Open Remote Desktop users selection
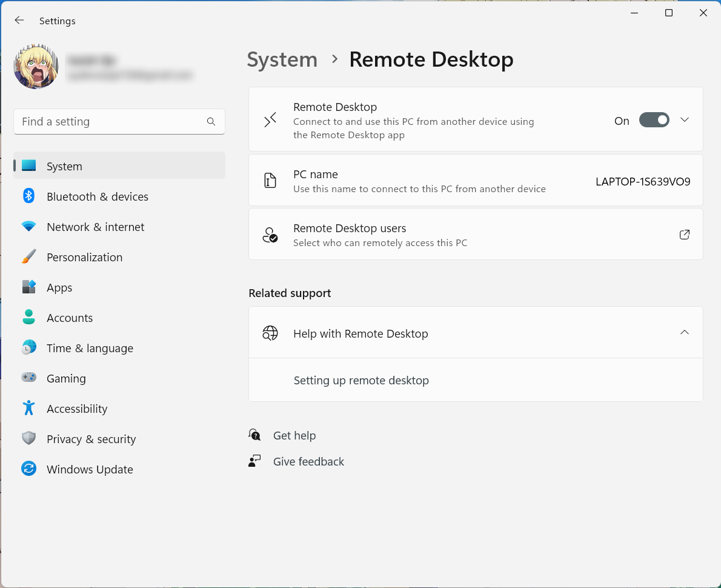721x588 pixels. pyautogui.click(x=685, y=235)
